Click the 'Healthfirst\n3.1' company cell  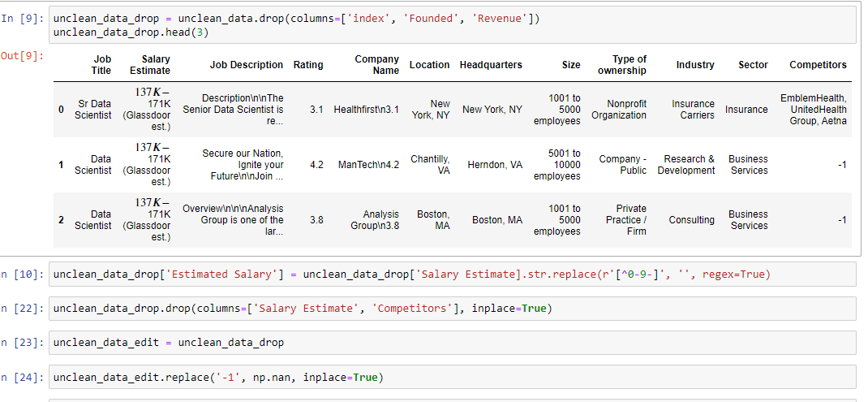(x=367, y=110)
